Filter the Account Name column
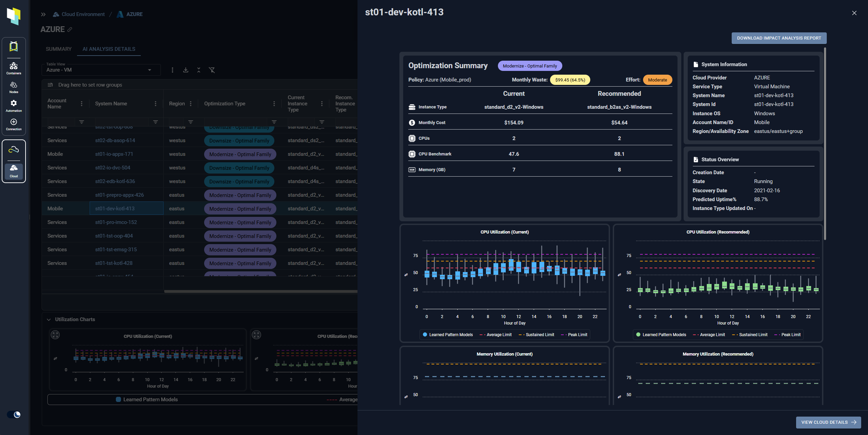 point(81,122)
